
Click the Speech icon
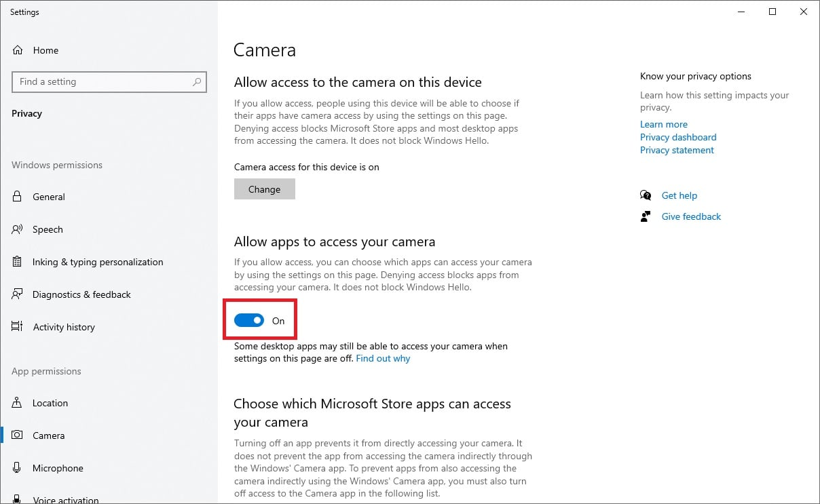pyautogui.click(x=18, y=229)
